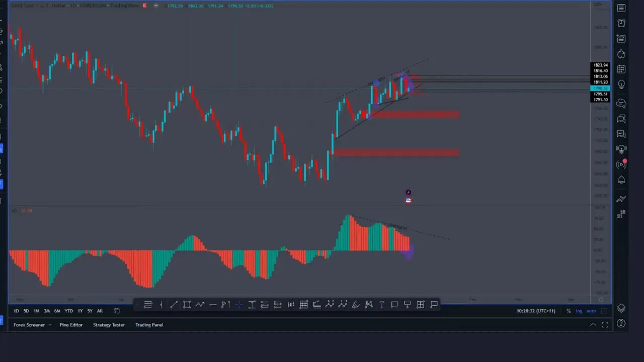Open the timezone clock menu 10:28:32 (UTC+11)
The image size is (644, 362).
click(x=536, y=311)
